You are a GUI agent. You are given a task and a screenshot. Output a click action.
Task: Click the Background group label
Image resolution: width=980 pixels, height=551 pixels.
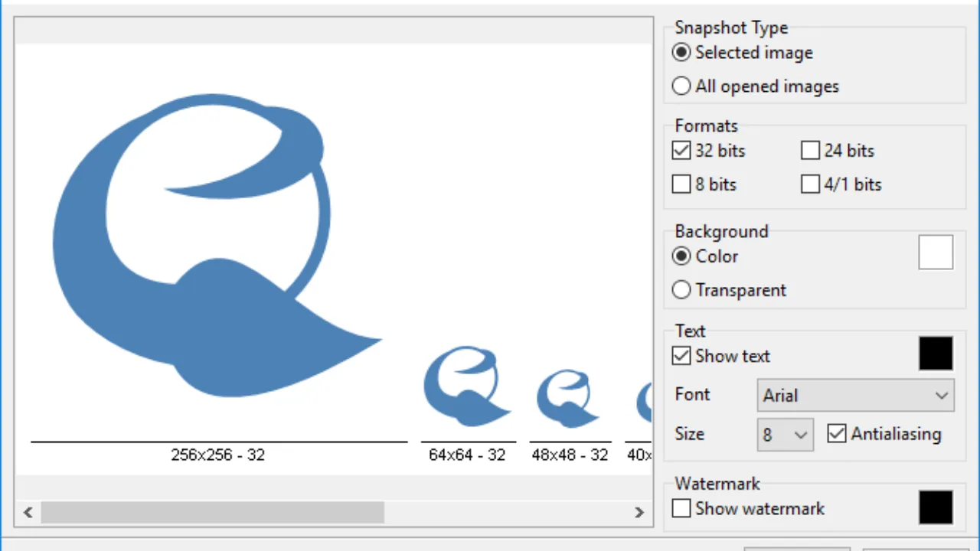coord(721,232)
